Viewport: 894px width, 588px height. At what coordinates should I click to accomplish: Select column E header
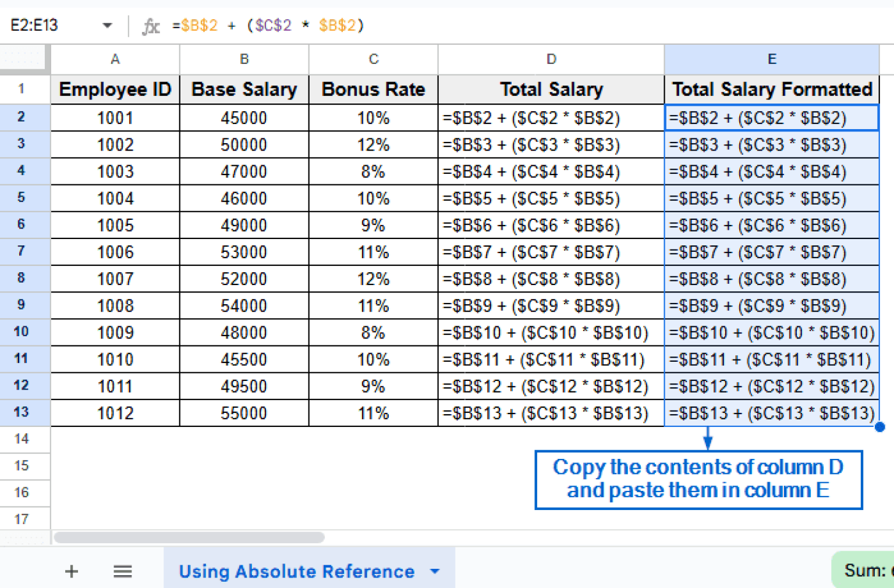[771, 59]
